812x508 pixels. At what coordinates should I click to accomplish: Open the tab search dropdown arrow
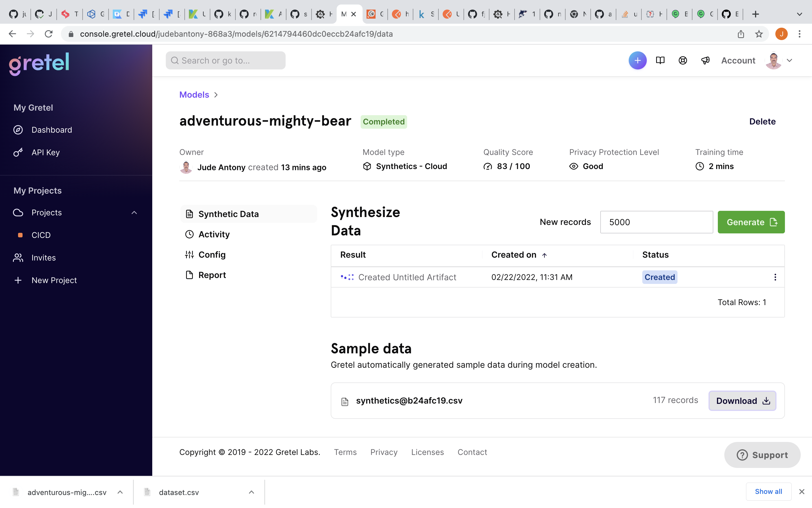[800, 14]
